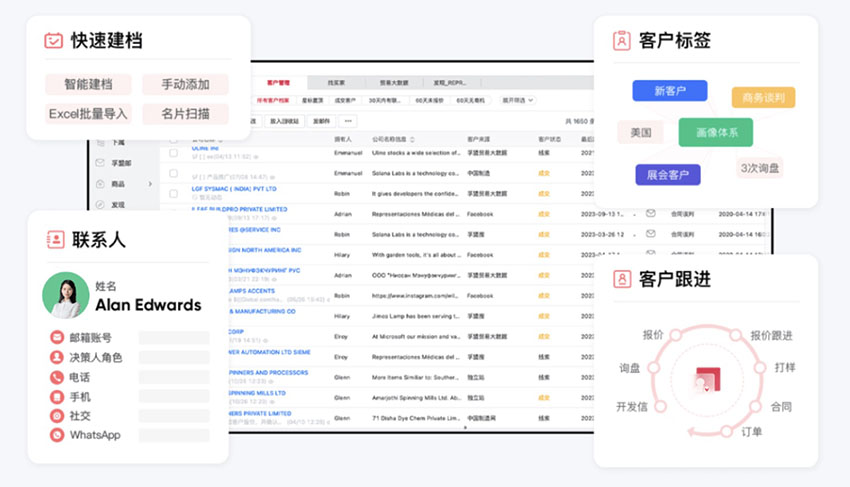This screenshot has height=487, width=850.
Task: Click the 决策人角色 person icon
Action: pos(57,357)
